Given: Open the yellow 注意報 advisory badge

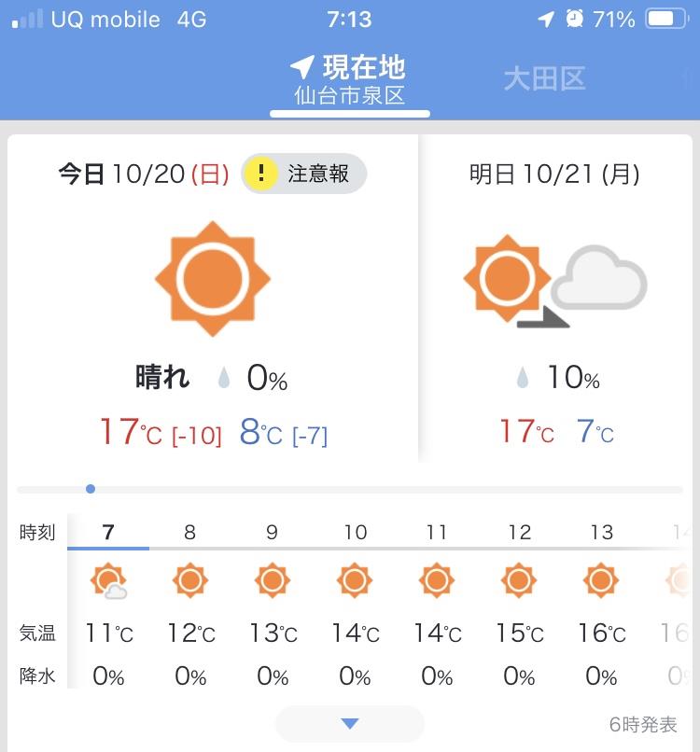Looking at the screenshot, I should (x=303, y=174).
